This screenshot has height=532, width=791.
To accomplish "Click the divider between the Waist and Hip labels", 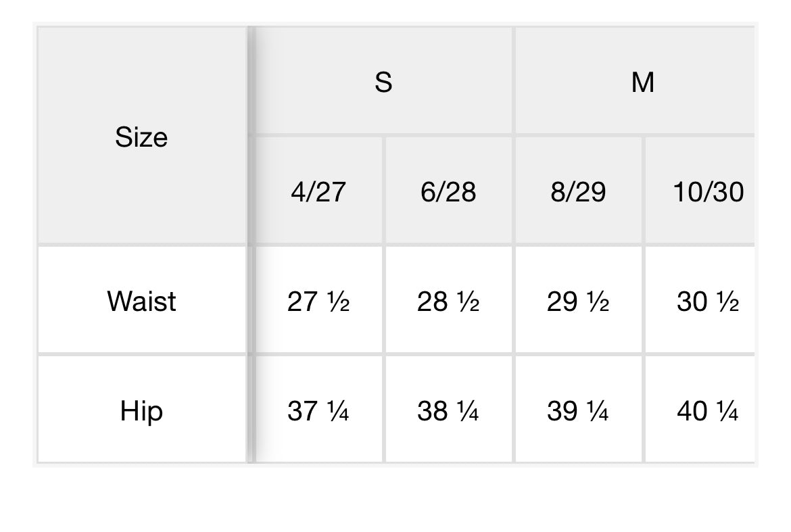I will tap(141, 354).
